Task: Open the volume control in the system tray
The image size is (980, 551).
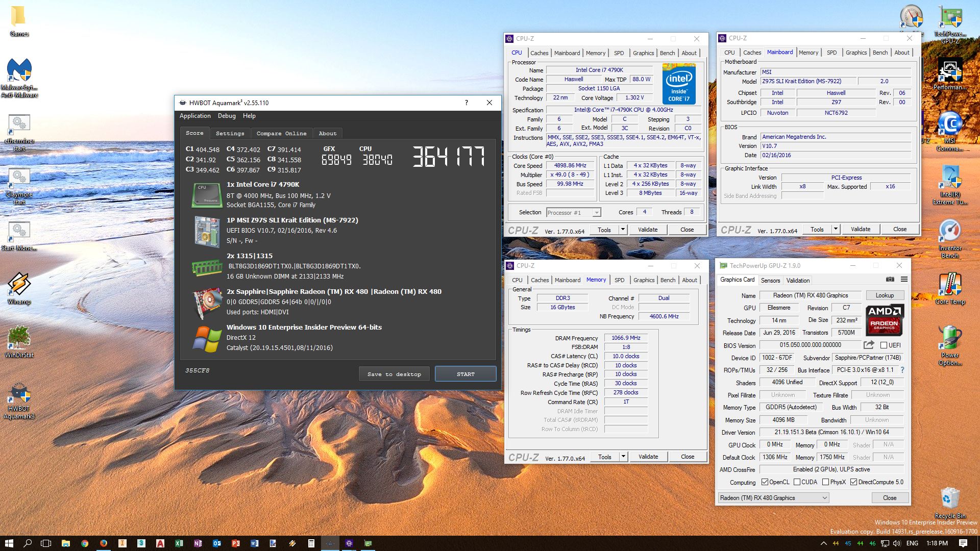Action: (897, 543)
